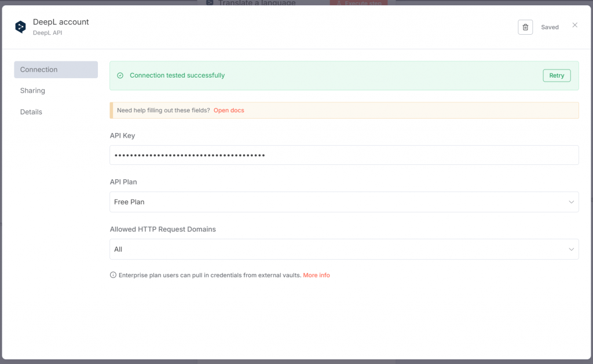The width and height of the screenshot is (593, 364).
Task: Click Execute step button behind dialog
Action: click(x=358, y=3)
